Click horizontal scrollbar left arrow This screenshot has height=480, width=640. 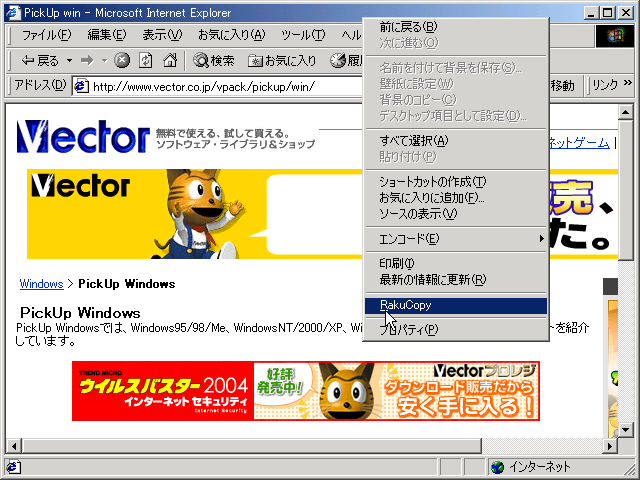pos(14,446)
